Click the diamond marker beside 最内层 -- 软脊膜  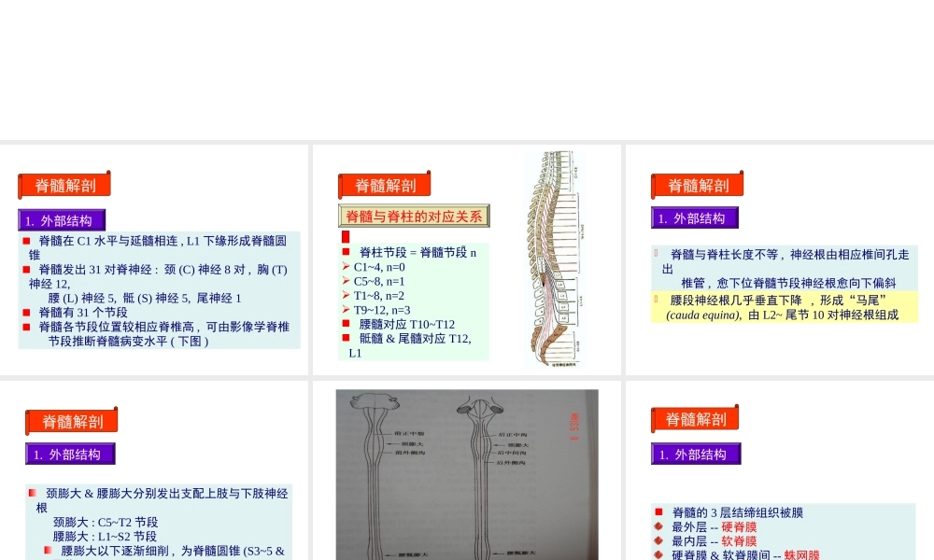658,540
